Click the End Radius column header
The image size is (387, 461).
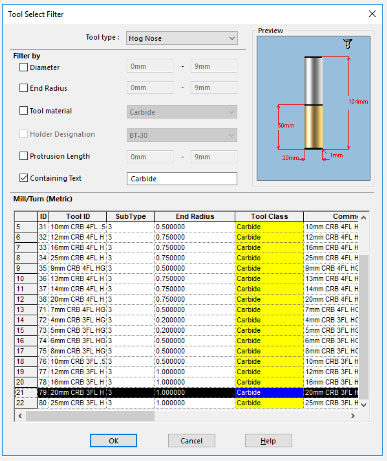pyautogui.click(x=195, y=216)
